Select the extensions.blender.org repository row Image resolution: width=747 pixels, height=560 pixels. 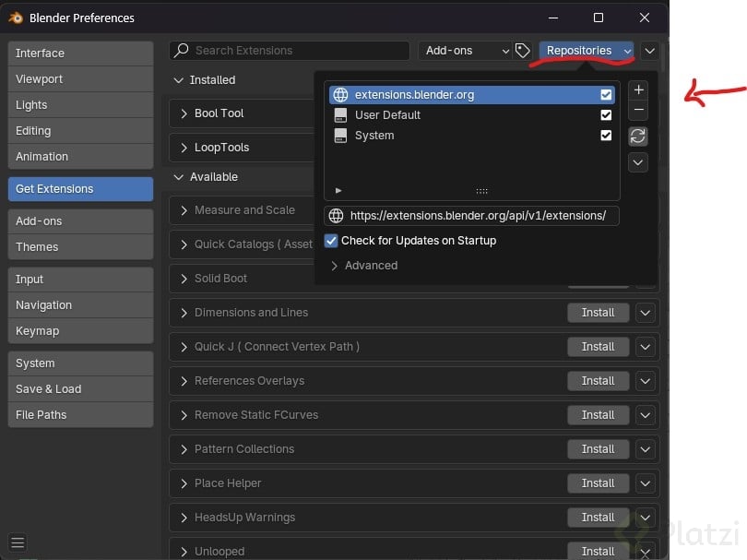coord(471,95)
